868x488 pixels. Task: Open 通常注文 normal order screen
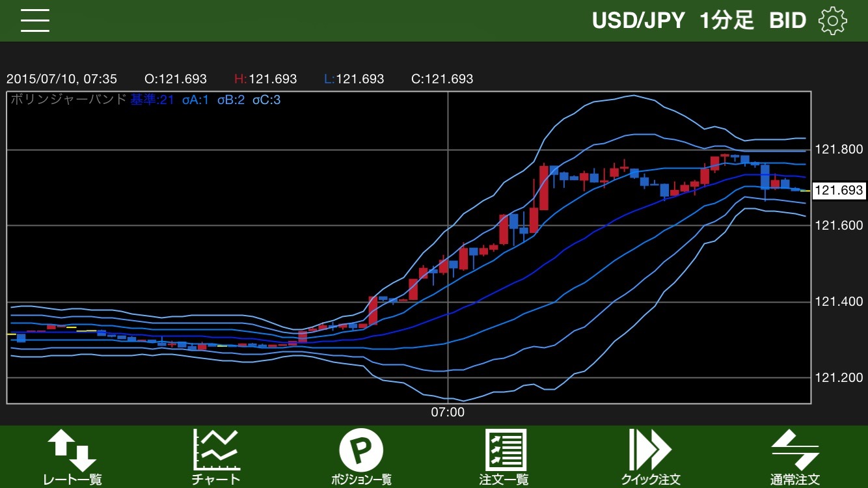pyautogui.click(x=795, y=457)
